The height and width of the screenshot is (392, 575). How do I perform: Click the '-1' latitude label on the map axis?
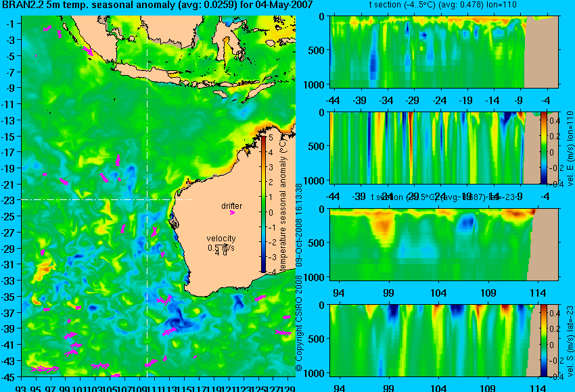10,24
